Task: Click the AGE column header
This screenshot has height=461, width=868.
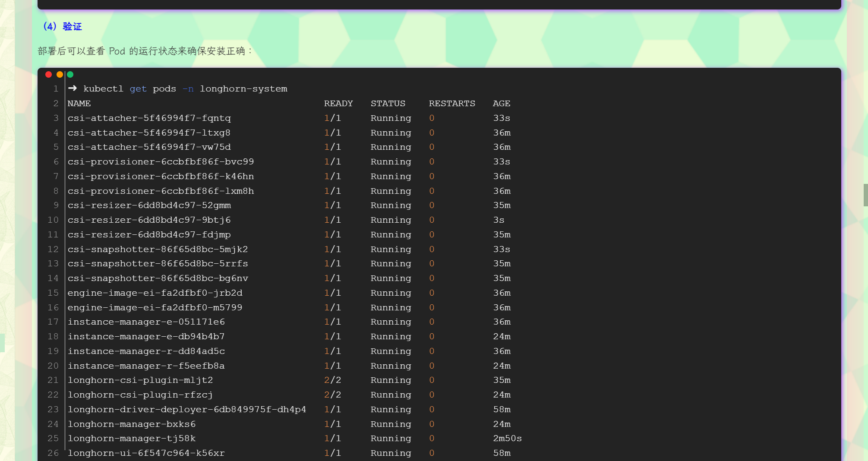Action: coord(502,104)
